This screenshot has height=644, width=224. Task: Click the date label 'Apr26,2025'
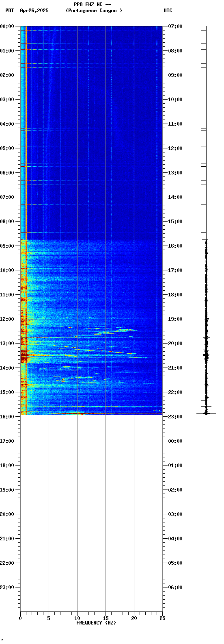pyautogui.click(x=34, y=11)
